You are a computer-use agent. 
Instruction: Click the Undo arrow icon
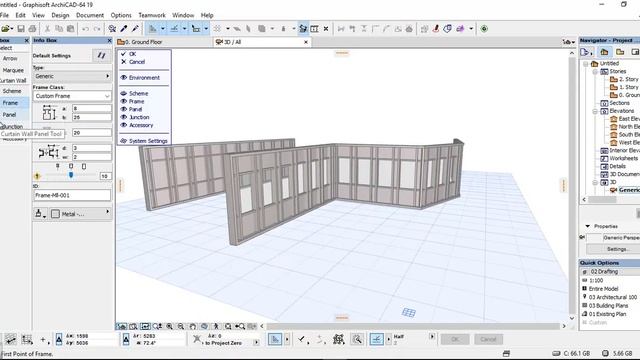[85, 29]
